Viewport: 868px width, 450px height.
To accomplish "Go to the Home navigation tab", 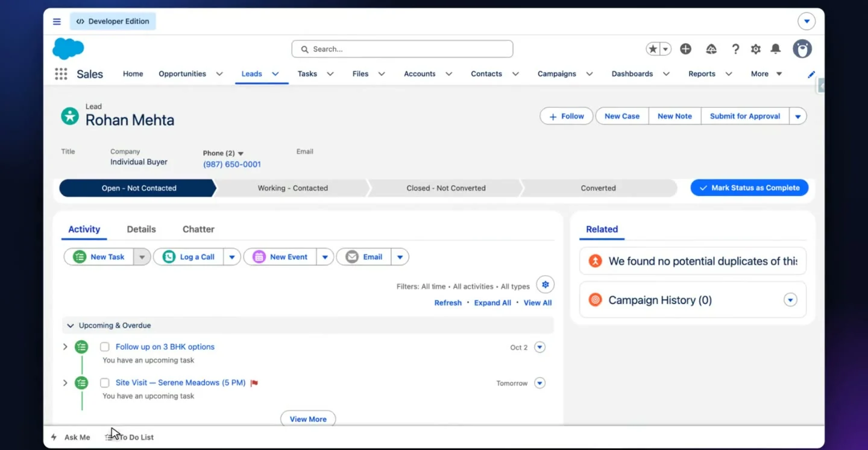I will click(x=133, y=74).
